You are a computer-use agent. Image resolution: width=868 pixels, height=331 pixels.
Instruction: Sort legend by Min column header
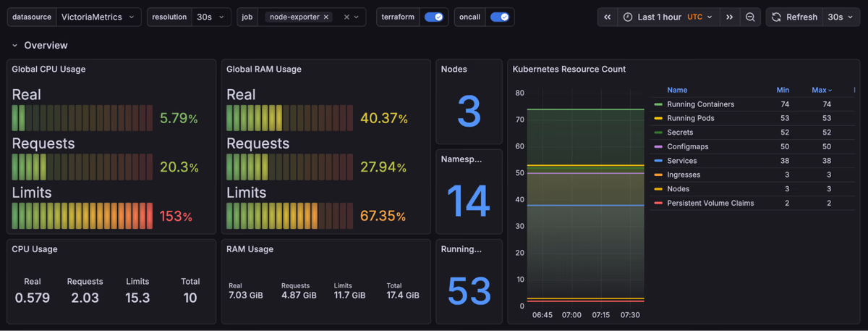pyautogui.click(x=783, y=91)
